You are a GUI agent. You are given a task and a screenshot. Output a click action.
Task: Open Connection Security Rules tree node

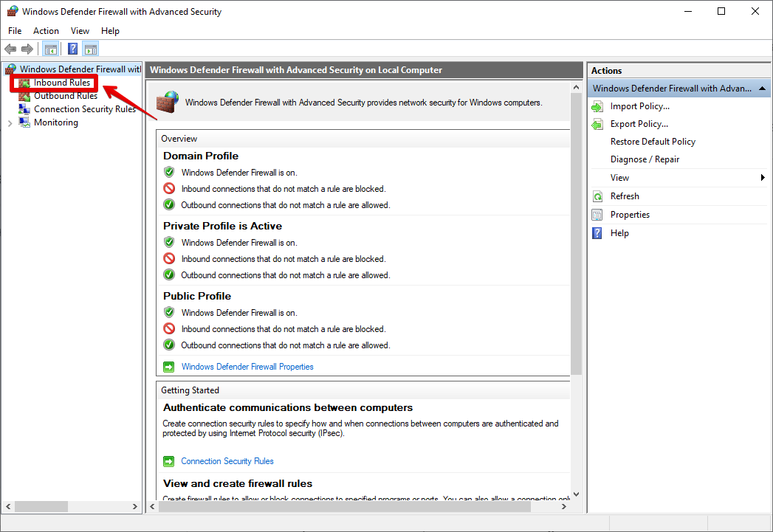click(84, 109)
